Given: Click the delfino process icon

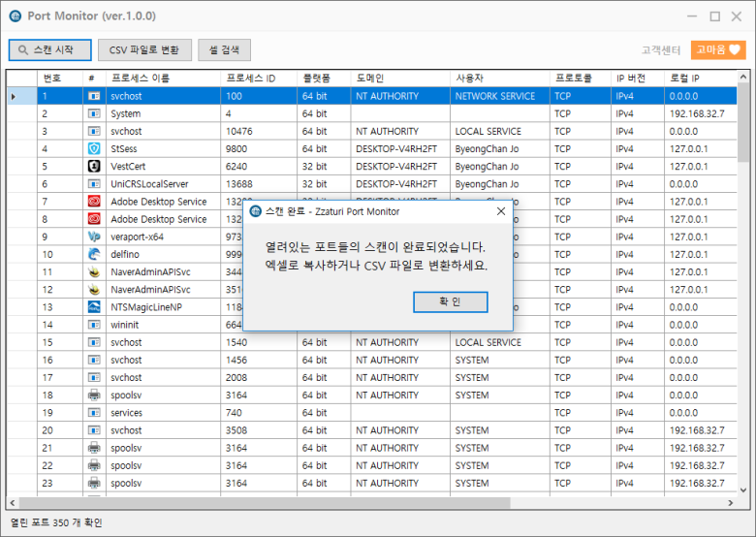Looking at the screenshot, I should [94, 254].
